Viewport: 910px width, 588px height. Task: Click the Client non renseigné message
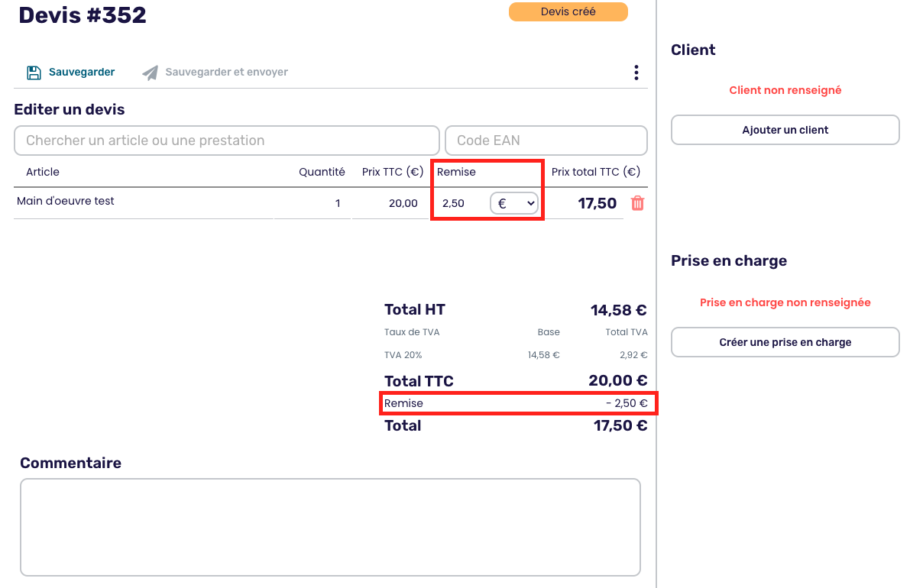(x=785, y=90)
